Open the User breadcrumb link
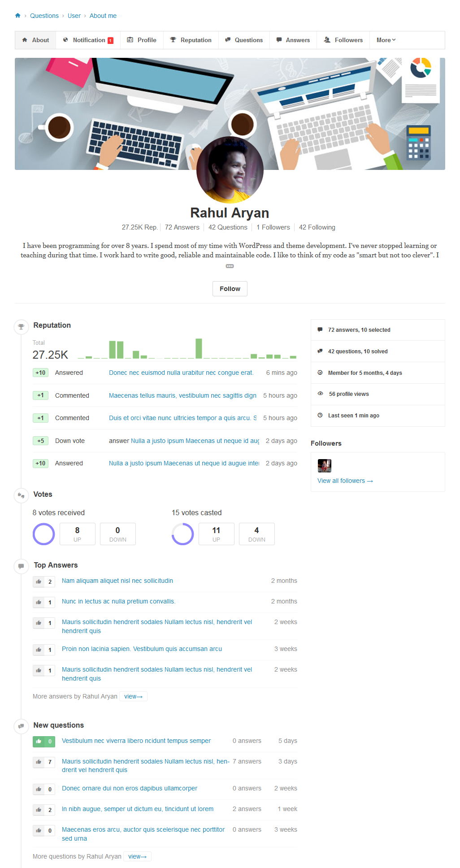460x868 pixels. pos(74,16)
